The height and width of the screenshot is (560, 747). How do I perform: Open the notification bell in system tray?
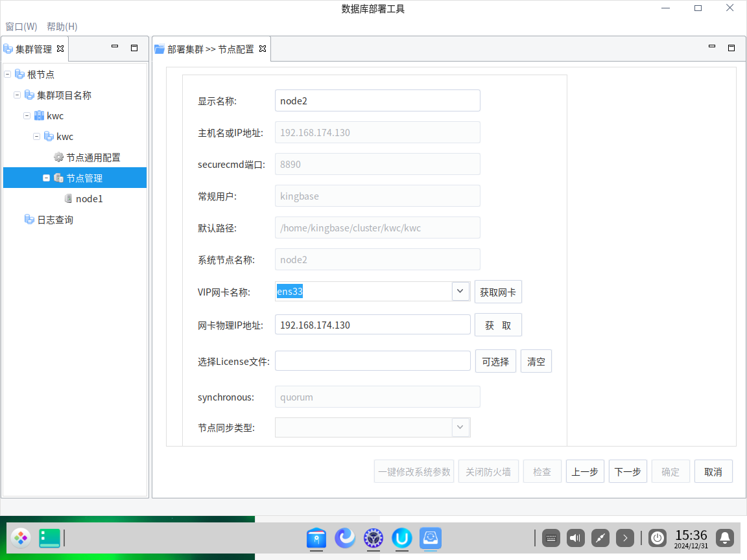coord(725,538)
